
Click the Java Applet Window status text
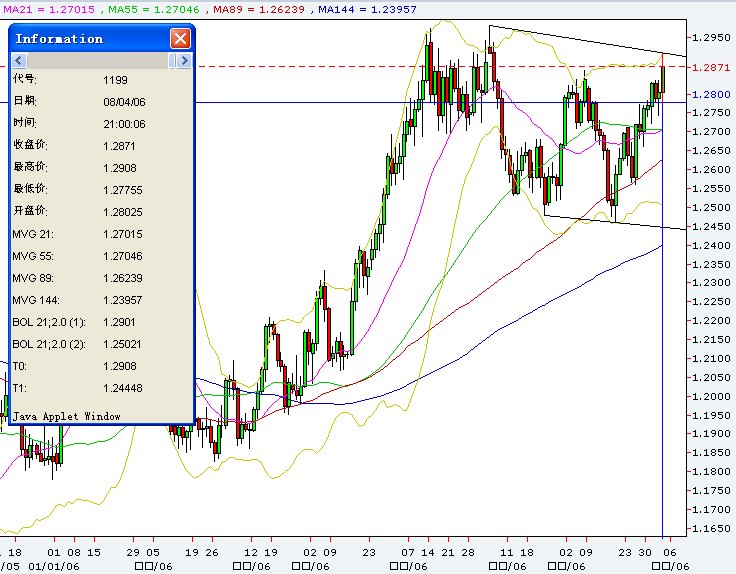point(66,416)
